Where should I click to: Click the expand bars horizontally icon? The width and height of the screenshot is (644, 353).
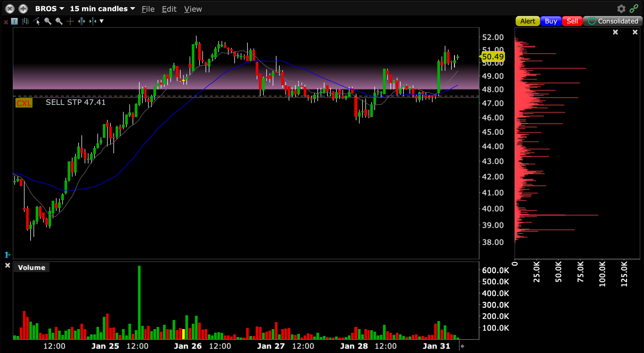(81, 21)
